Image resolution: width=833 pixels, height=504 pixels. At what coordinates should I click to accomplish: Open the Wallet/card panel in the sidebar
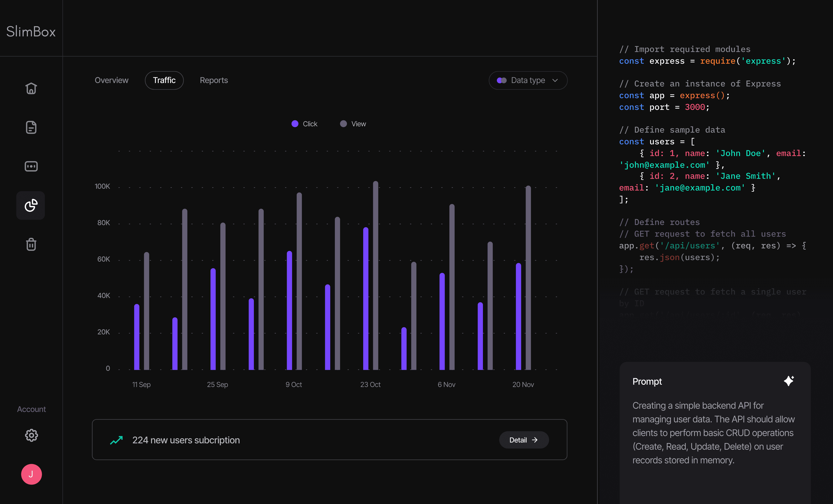(31, 166)
